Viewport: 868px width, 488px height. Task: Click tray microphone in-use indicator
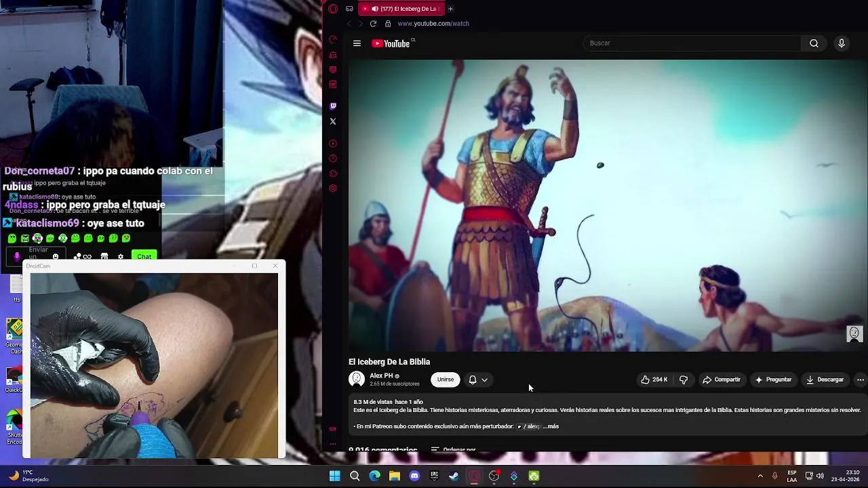point(774,476)
